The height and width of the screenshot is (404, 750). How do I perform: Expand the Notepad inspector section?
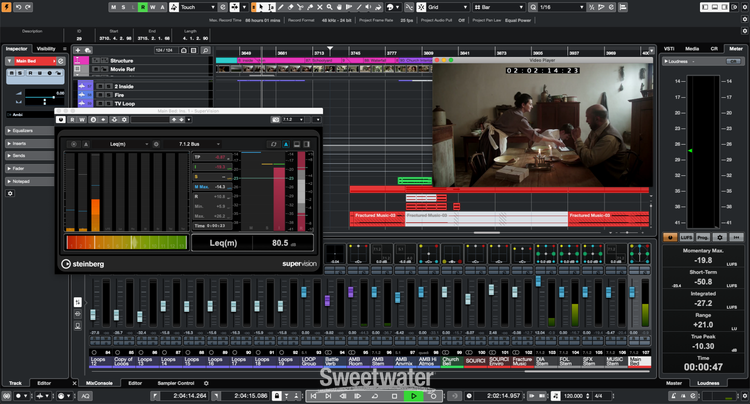[x=30, y=182]
